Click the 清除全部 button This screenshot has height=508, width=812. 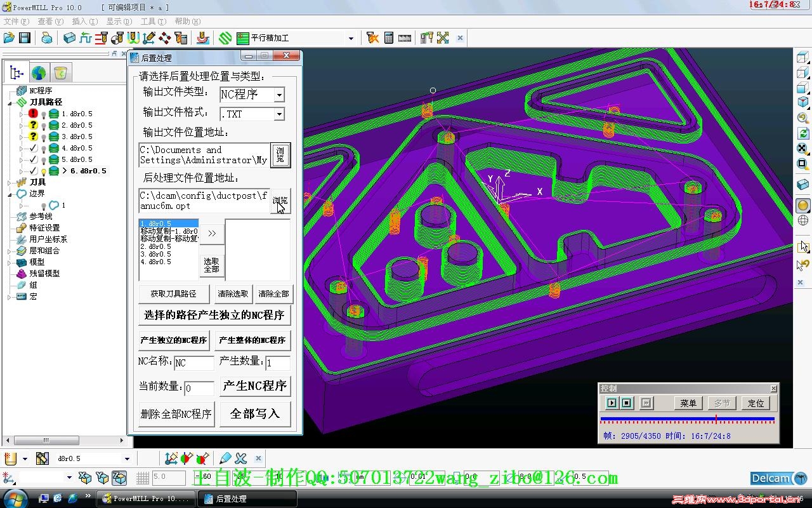point(273,294)
